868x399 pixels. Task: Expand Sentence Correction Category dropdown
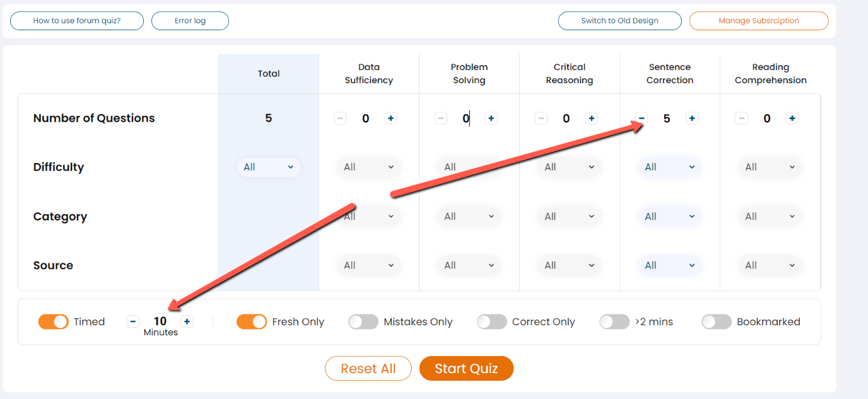669,216
